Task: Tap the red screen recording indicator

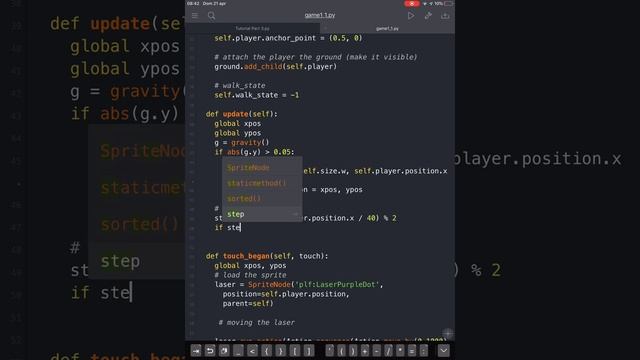Action: pos(411,3)
